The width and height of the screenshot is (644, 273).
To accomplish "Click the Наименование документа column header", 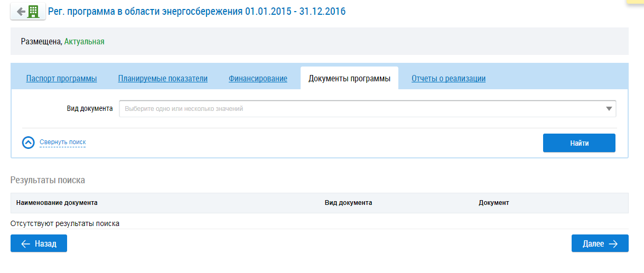I will click(x=57, y=203).
